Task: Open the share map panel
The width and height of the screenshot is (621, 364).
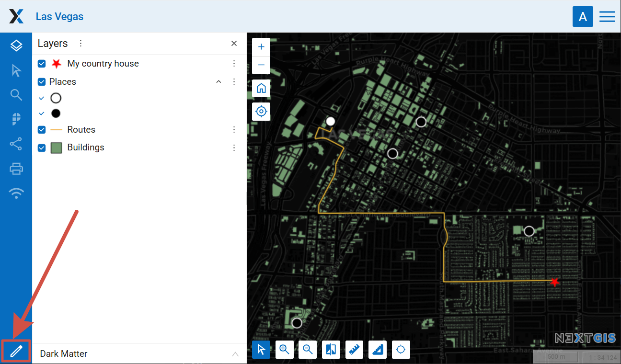Action: pyautogui.click(x=16, y=144)
